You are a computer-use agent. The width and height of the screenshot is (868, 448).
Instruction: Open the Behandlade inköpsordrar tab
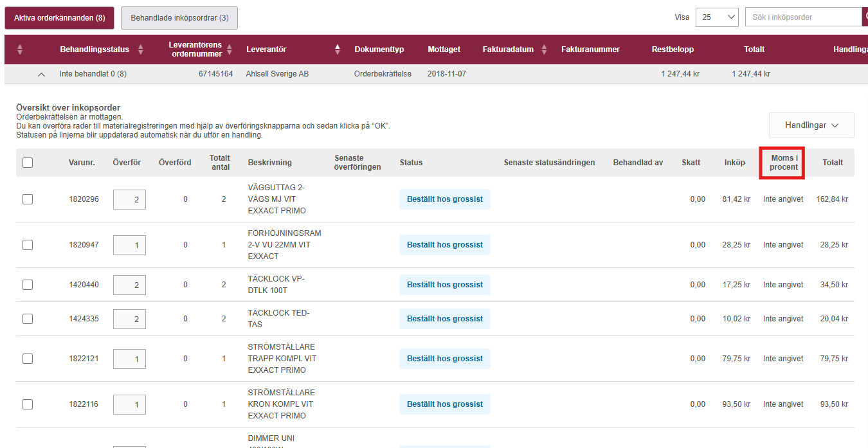[179, 18]
